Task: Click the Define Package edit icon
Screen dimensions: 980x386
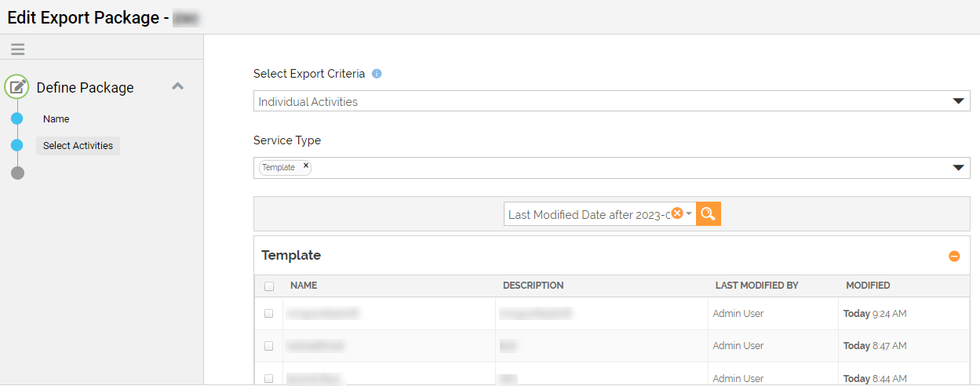Action: coord(17,87)
